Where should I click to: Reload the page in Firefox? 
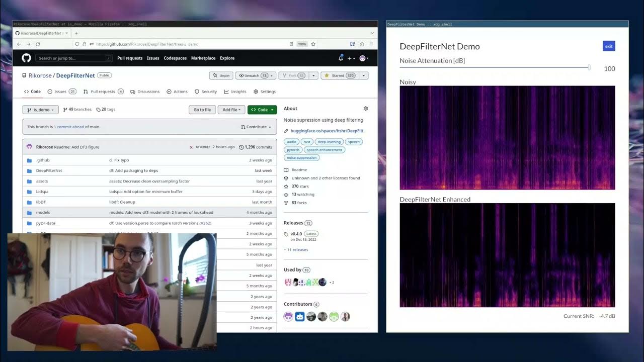[38, 44]
